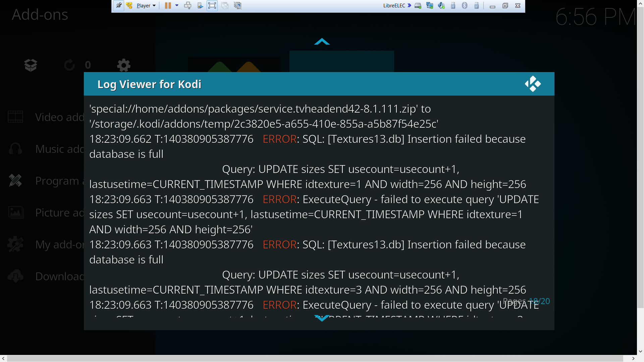
Task: Click the bottom horizontal scrollbar
Action: (x=315, y=358)
